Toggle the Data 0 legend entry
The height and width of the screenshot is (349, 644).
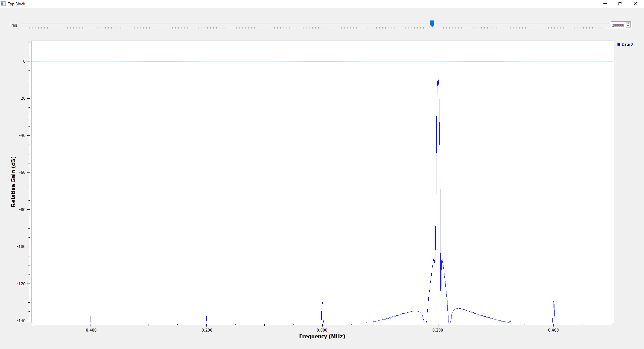click(x=625, y=44)
